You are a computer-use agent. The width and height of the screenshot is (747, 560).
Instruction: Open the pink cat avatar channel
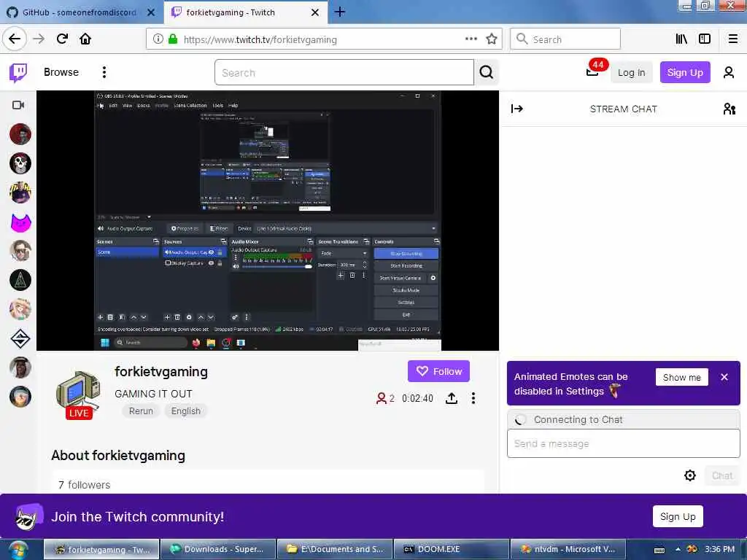point(20,222)
